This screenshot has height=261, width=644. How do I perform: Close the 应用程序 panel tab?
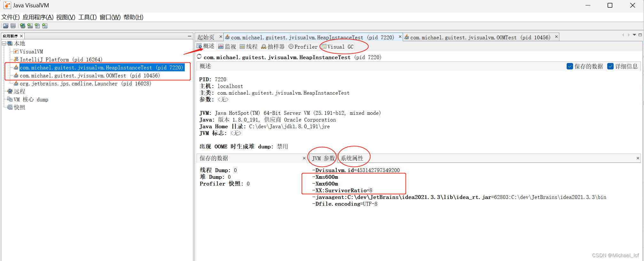21,36
